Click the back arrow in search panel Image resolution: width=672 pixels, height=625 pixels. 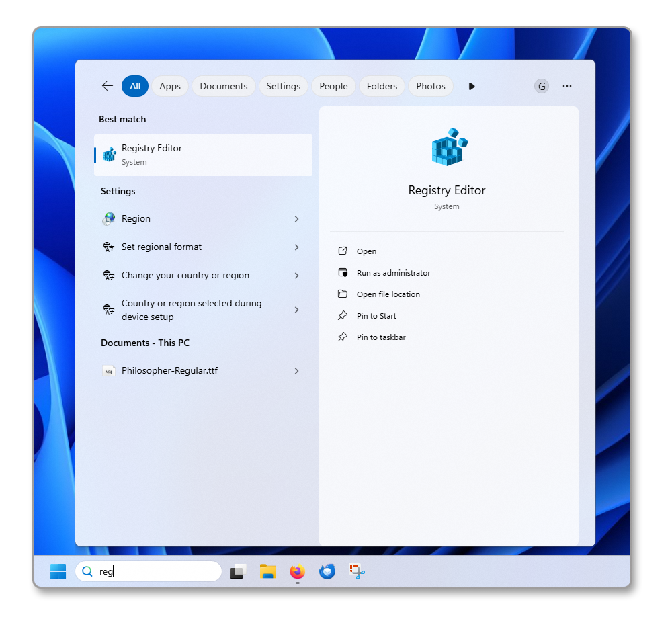click(x=107, y=86)
